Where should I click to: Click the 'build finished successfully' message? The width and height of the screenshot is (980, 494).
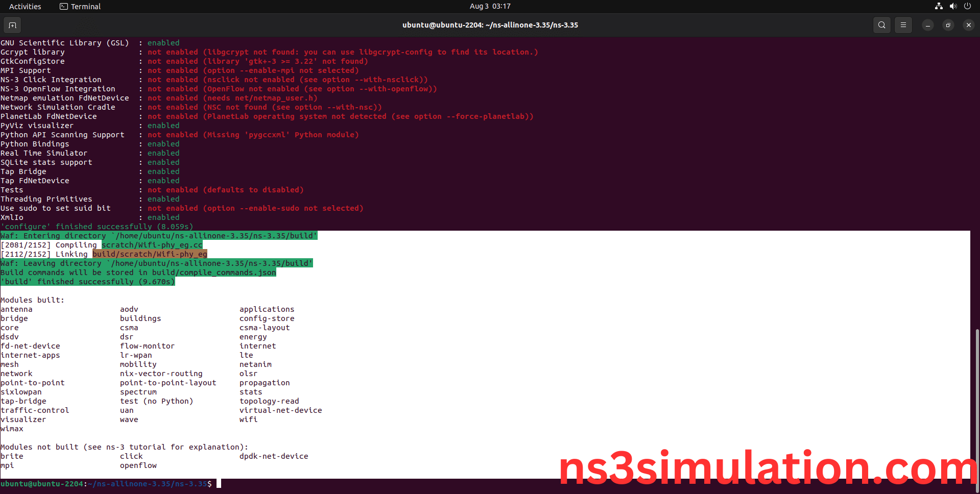click(87, 281)
